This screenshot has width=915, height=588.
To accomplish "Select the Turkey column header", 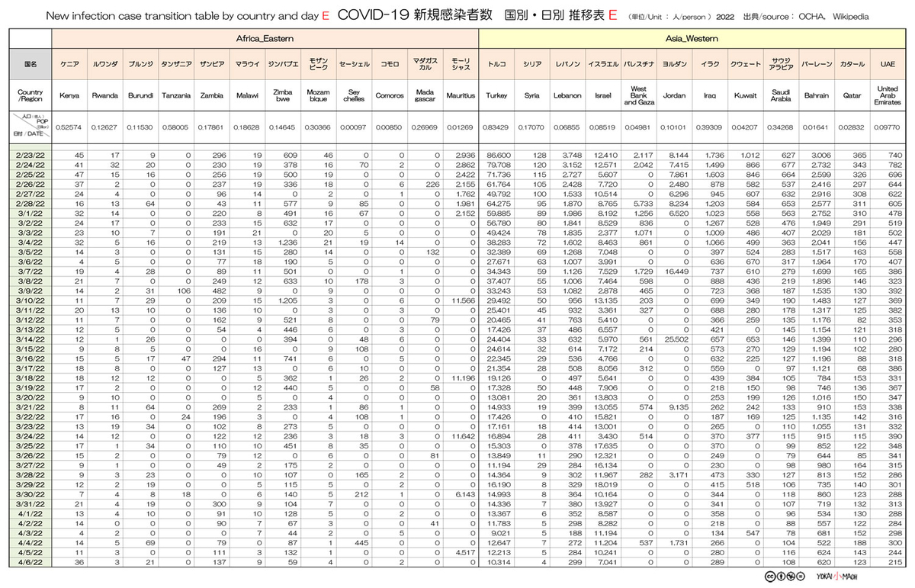I will [497, 96].
